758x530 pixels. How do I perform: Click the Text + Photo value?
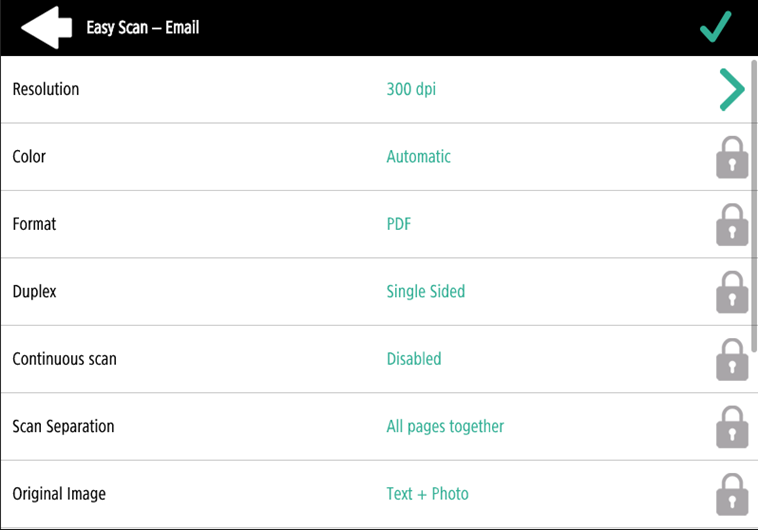coord(427,494)
